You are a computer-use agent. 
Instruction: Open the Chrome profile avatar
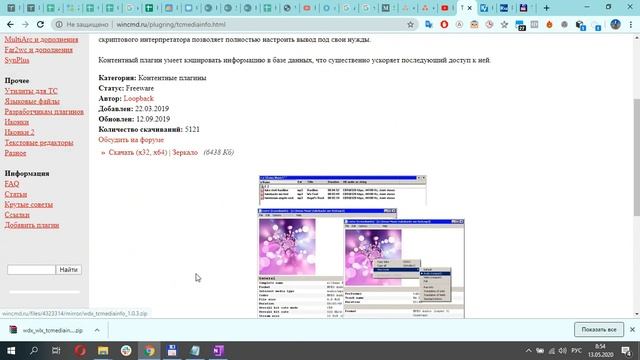[615, 24]
